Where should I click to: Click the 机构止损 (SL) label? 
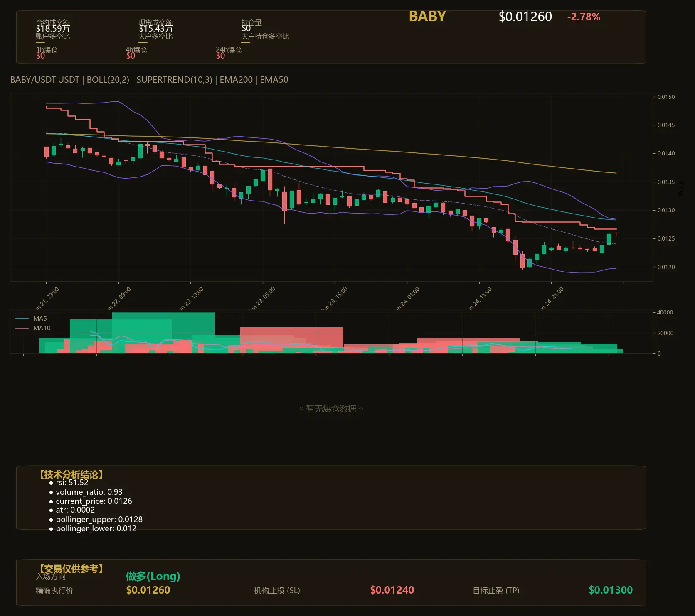pyautogui.click(x=277, y=590)
